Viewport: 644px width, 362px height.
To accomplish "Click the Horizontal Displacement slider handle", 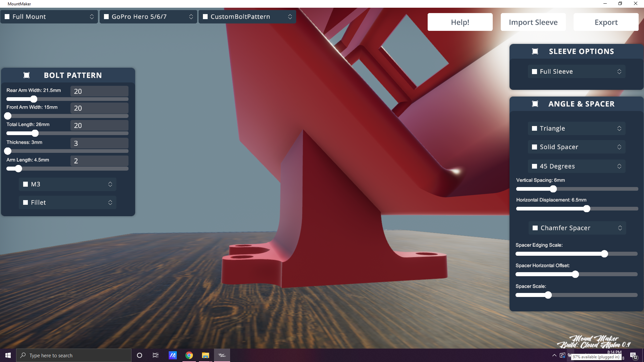I will click(586, 209).
